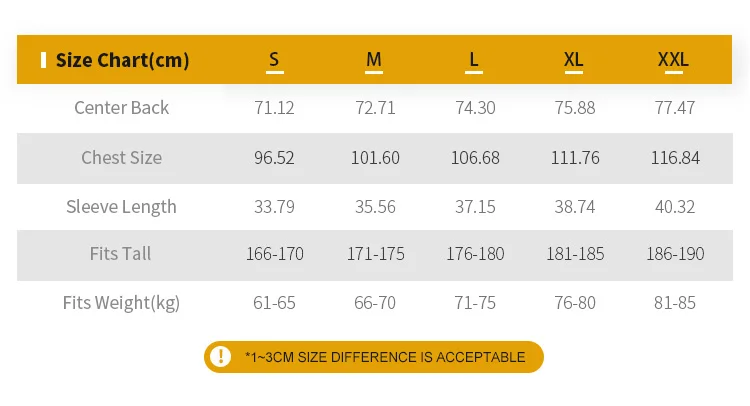This screenshot has height=406, width=750.
Task: Click the Center Back row label
Action: click(122, 108)
